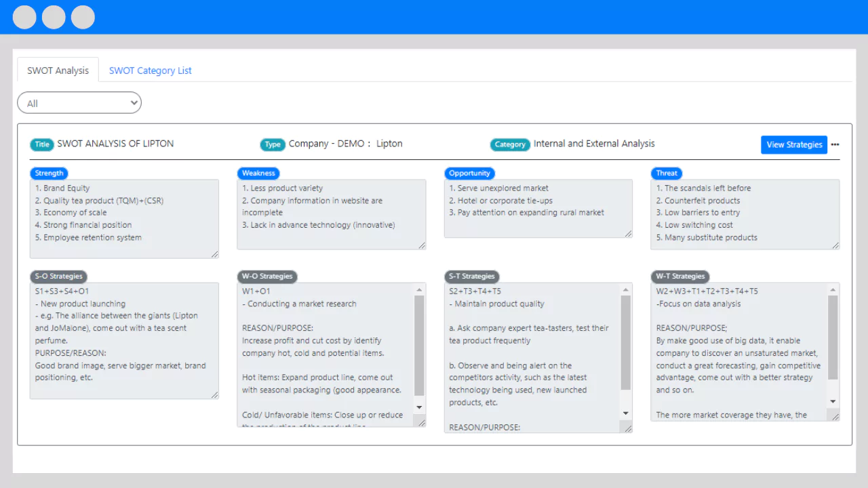Click the W-T Strategies scroll down arrow

coord(833,402)
